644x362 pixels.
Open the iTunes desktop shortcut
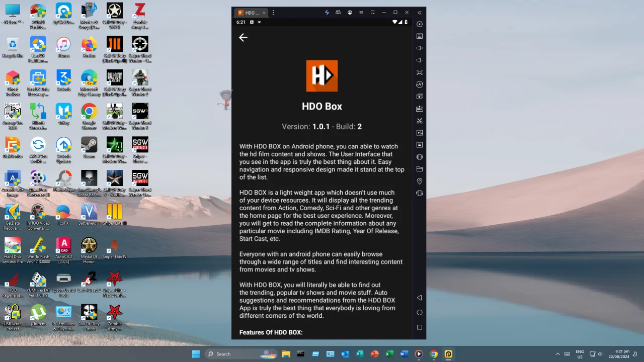pyautogui.click(x=63, y=48)
